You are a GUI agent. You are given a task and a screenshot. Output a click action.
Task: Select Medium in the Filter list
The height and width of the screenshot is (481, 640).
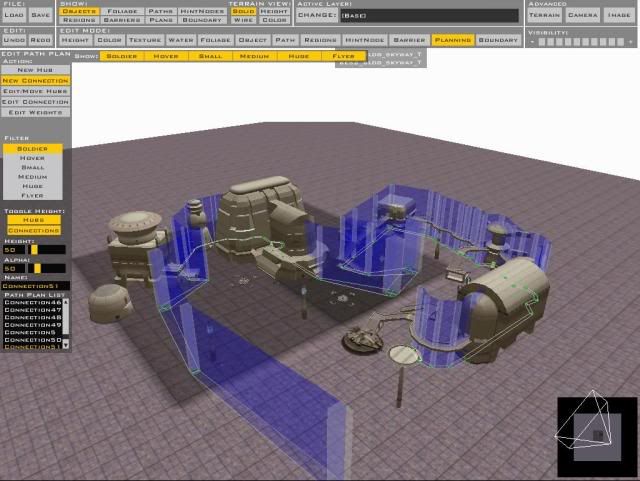33,177
